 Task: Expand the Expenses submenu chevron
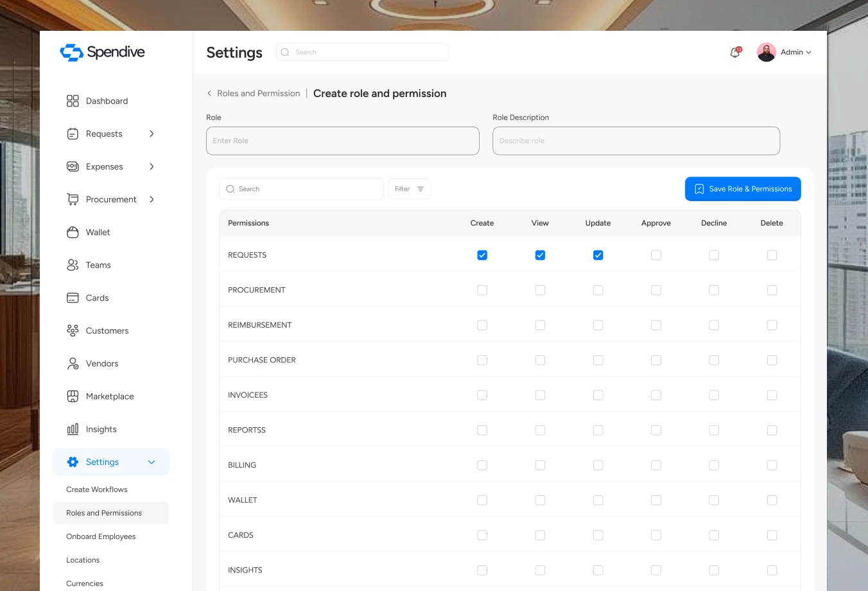(x=152, y=166)
